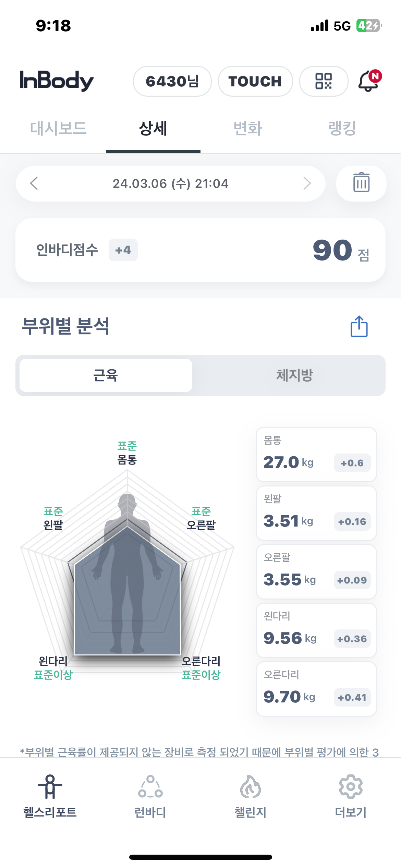This screenshot has width=401, height=868.
Task: Switch to the 대시보드 tab
Action: pos(58,129)
